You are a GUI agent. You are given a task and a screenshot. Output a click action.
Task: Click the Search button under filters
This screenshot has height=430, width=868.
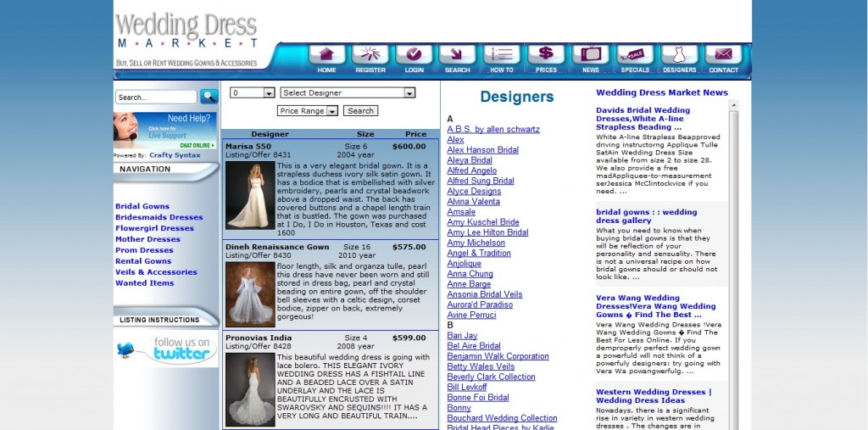(x=360, y=111)
